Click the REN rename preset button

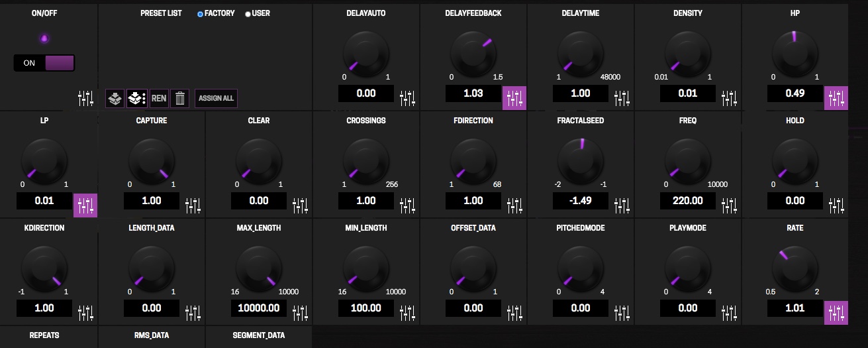pyautogui.click(x=159, y=99)
